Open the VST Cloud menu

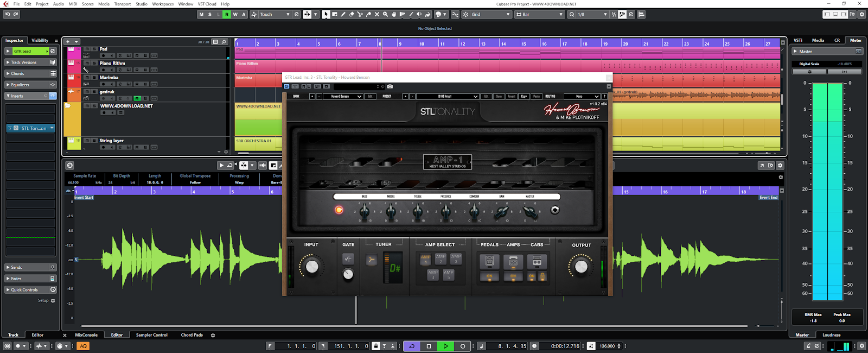click(x=207, y=4)
